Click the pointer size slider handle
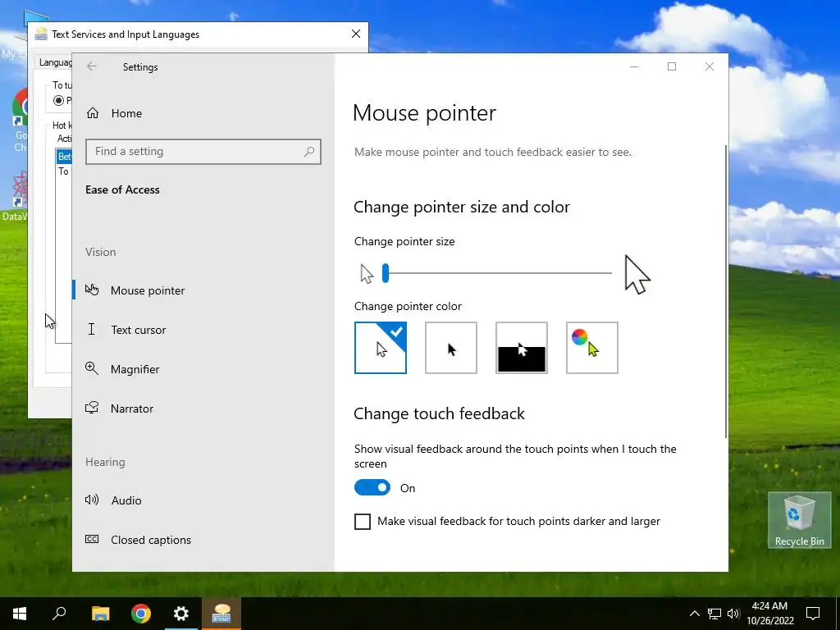 pos(386,273)
